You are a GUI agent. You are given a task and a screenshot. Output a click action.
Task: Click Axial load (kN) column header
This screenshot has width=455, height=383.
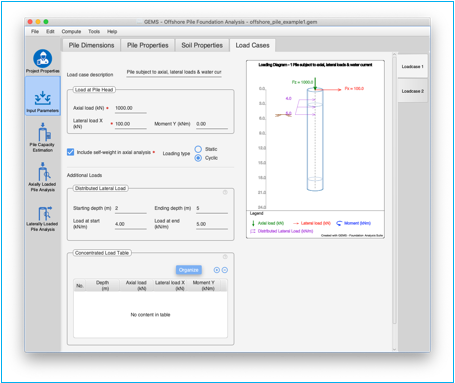[x=136, y=286]
